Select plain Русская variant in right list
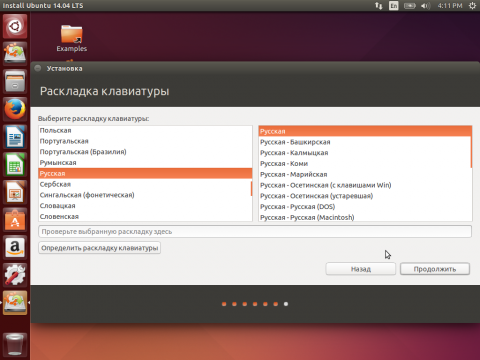 (365, 131)
